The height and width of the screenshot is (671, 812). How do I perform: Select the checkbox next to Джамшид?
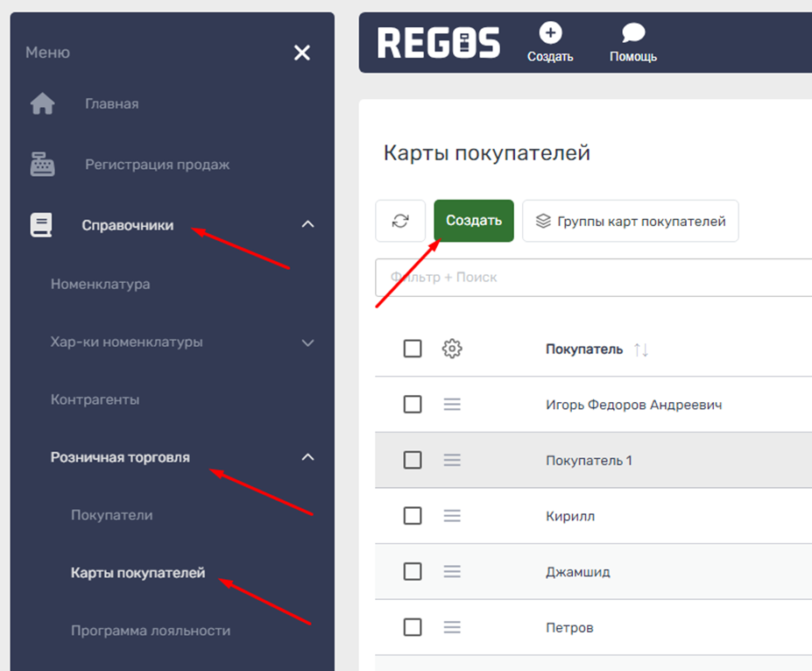pos(413,572)
